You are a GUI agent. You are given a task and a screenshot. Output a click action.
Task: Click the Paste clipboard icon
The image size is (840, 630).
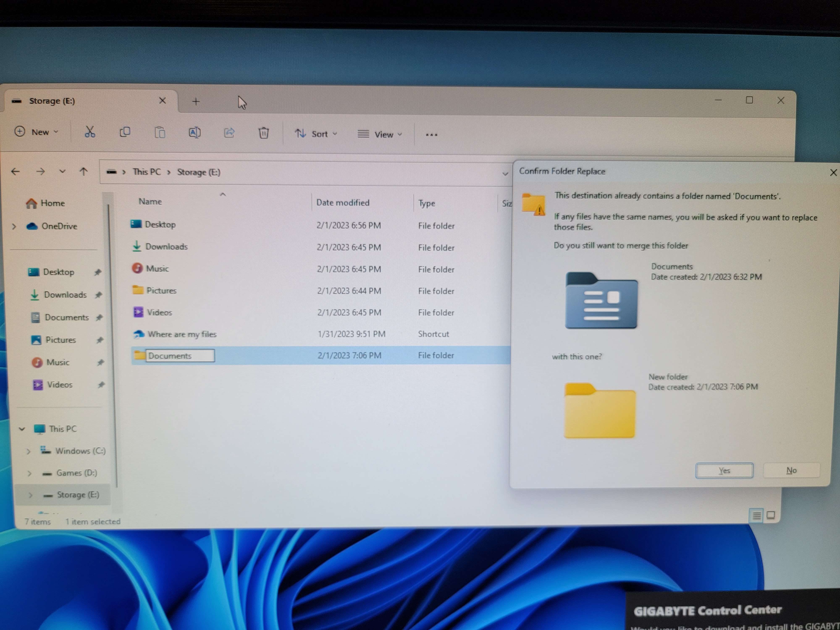tap(160, 133)
